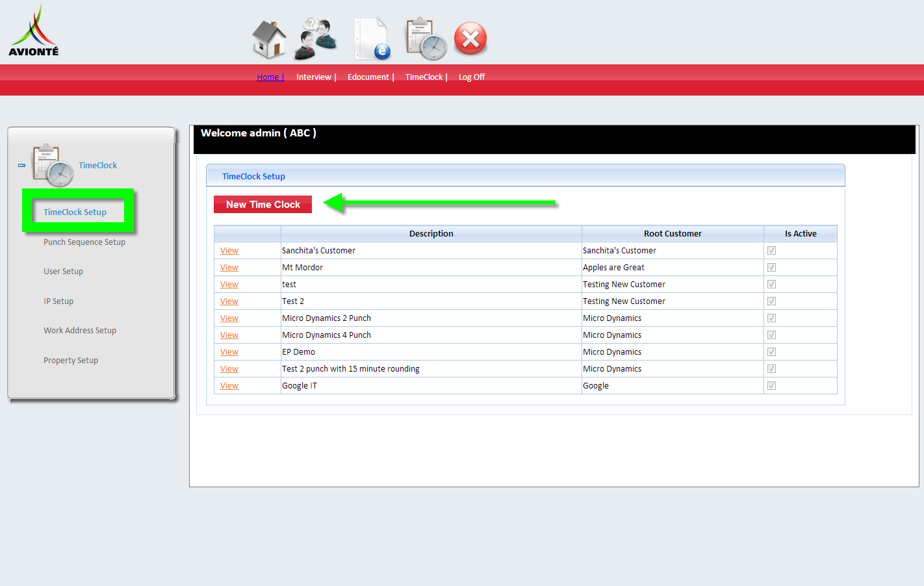View the Mt Mordor time clock
The height and width of the screenshot is (586, 924).
229,268
